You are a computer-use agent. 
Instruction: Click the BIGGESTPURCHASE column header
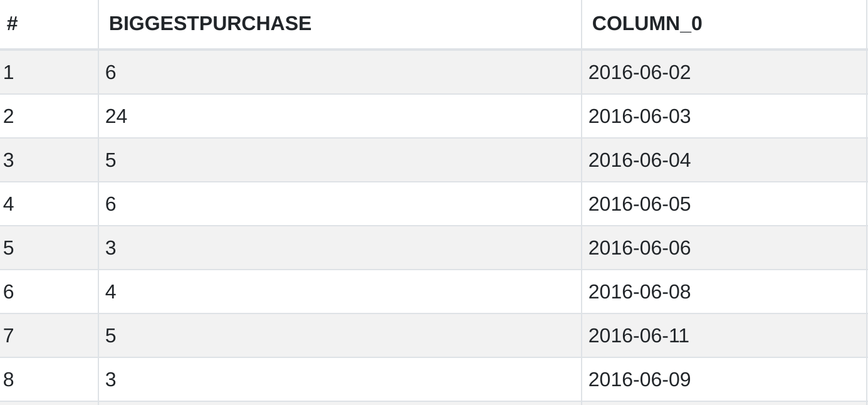[x=210, y=24]
